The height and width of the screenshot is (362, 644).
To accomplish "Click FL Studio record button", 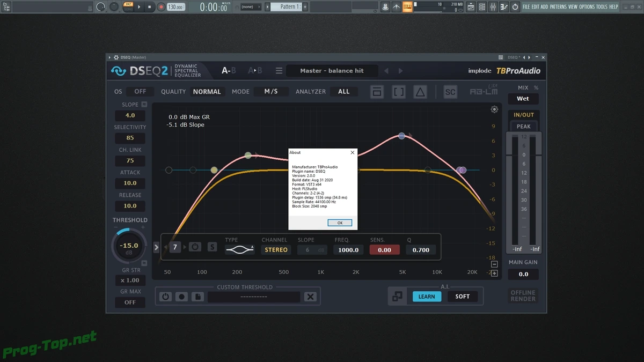I will pyautogui.click(x=161, y=7).
